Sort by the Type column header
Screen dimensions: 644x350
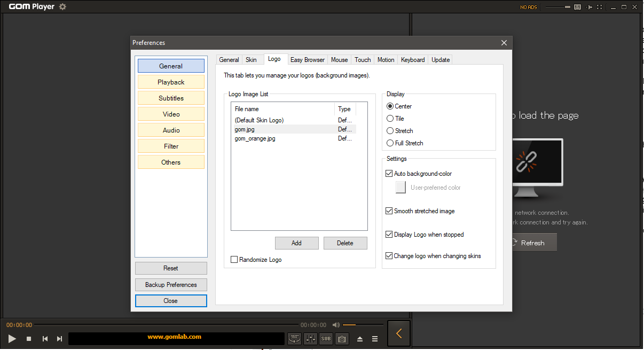(345, 109)
